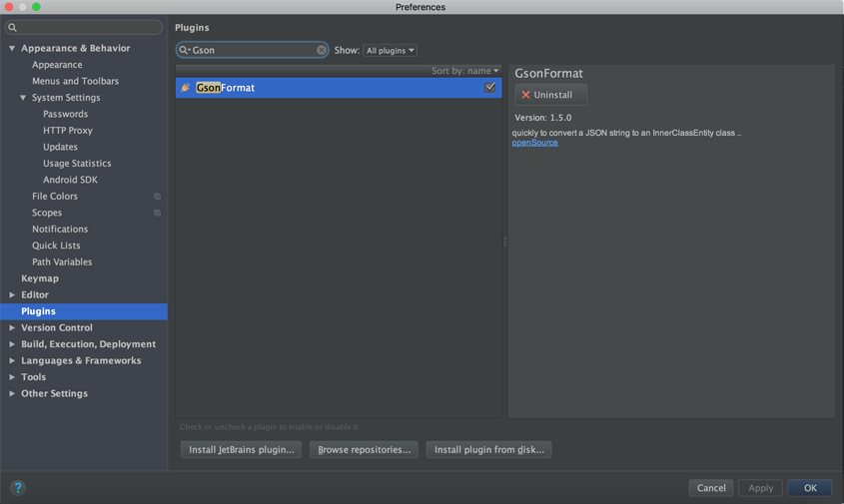Open the Keymap settings page

[x=40, y=278]
